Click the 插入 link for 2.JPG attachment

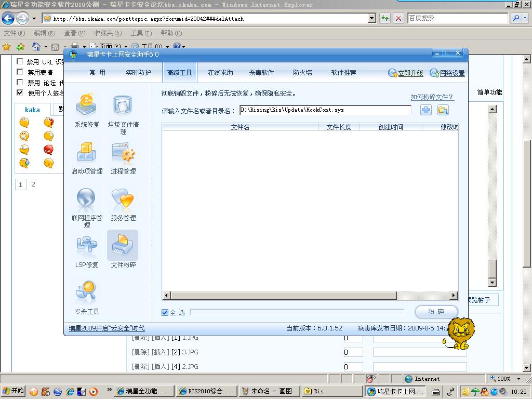pyautogui.click(x=161, y=367)
